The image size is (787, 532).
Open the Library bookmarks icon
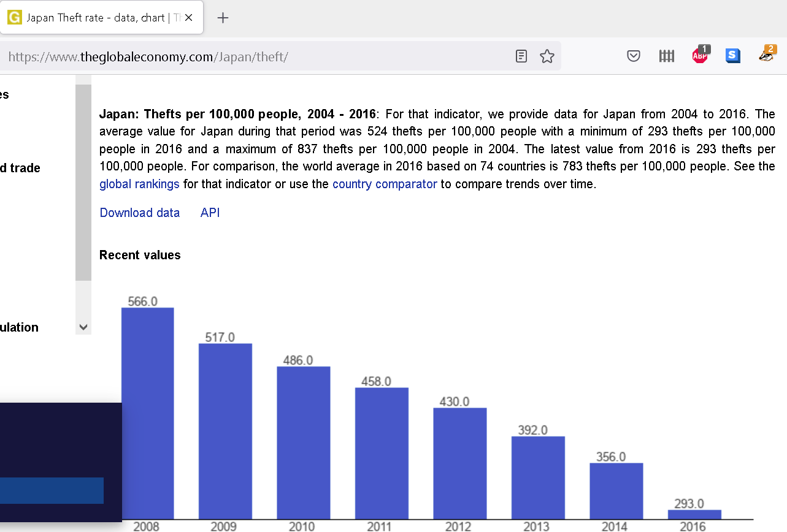[667, 56]
